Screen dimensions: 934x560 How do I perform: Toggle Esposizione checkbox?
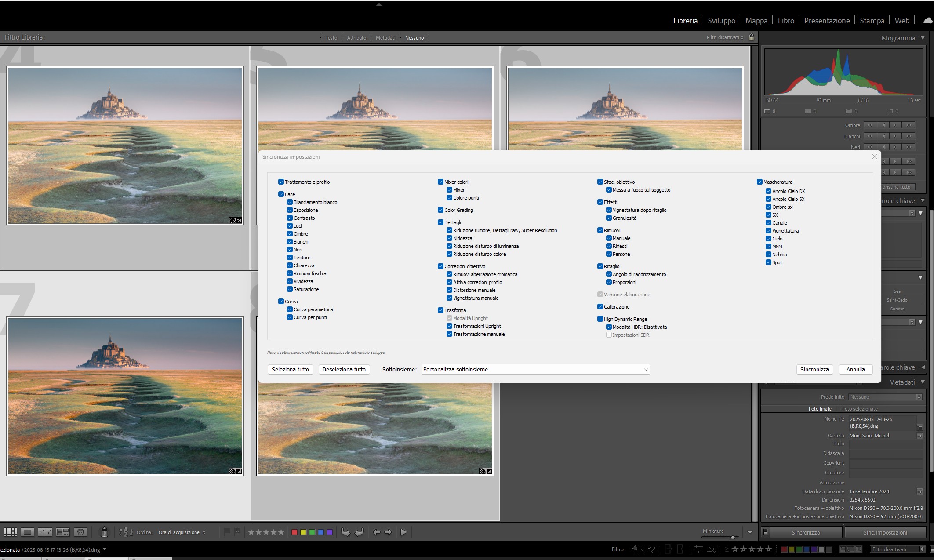(x=290, y=210)
